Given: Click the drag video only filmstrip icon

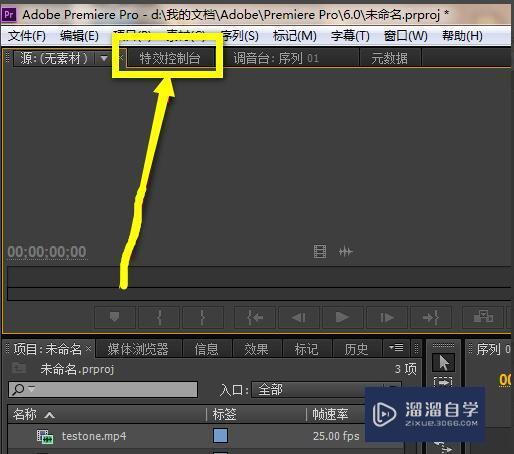Looking at the screenshot, I should point(320,251).
